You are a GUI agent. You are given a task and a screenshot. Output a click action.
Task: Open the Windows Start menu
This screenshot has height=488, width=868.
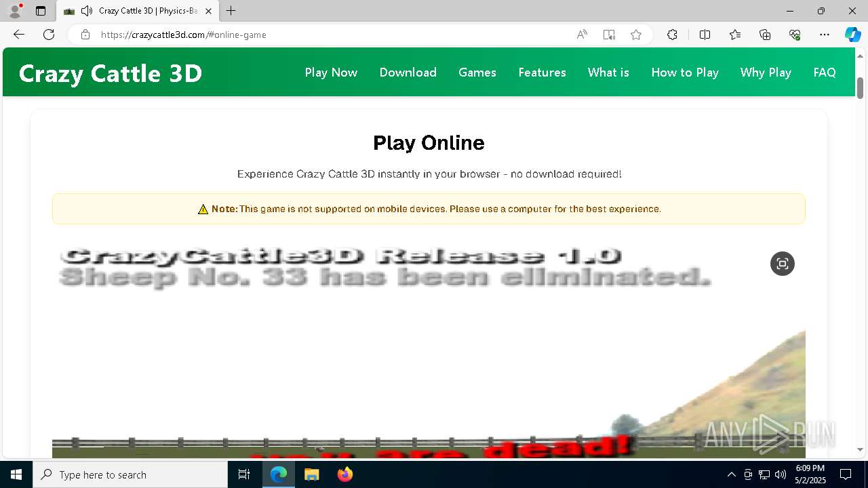click(16, 474)
